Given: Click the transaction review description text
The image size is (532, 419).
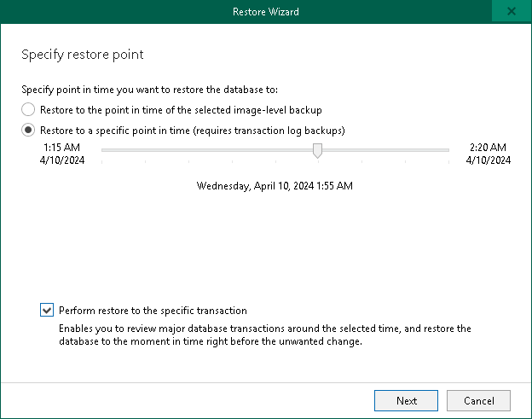Looking at the screenshot, I should coord(264,335).
